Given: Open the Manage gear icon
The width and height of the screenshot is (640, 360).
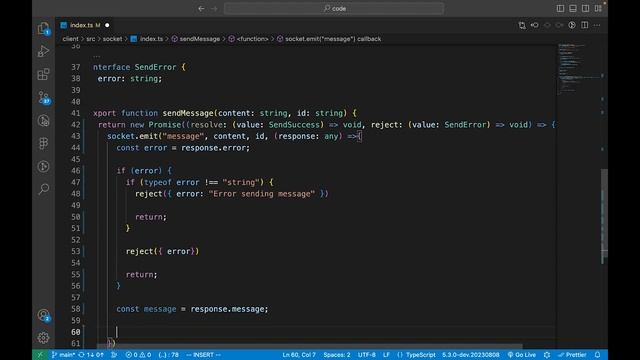Looking at the screenshot, I should pyautogui.click(x=43, y=338).
